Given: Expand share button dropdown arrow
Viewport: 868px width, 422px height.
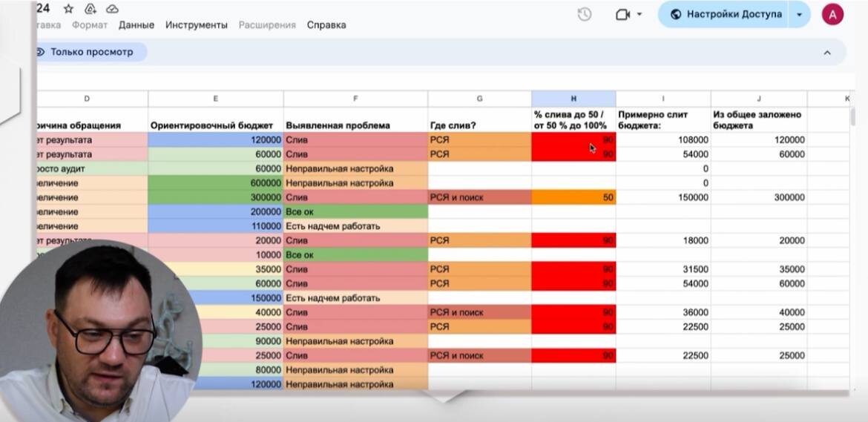Looking at the screenshot, I should point(799,14).
